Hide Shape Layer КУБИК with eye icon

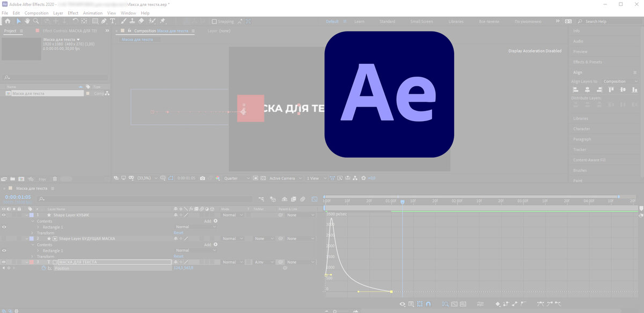(x=4, y=215)
